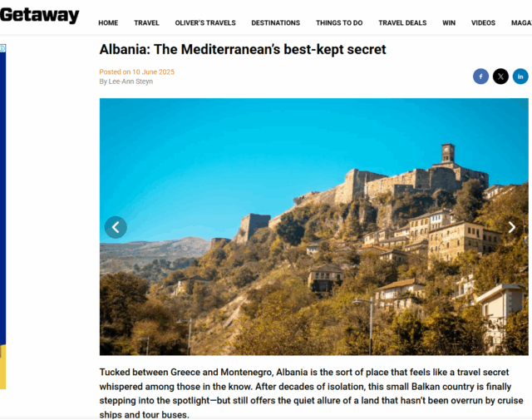Click the posted date 10 June 2025
532x420 pixels.
coord(153,72)
